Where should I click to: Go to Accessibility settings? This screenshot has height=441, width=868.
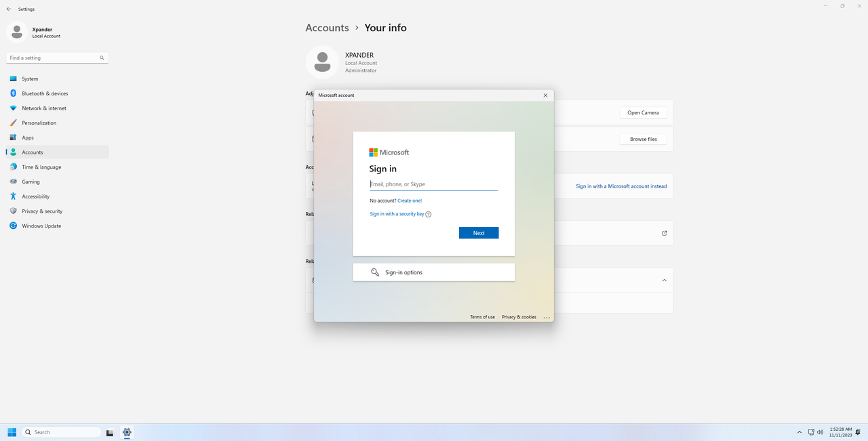pyautogui.click(x=57, y=196)
